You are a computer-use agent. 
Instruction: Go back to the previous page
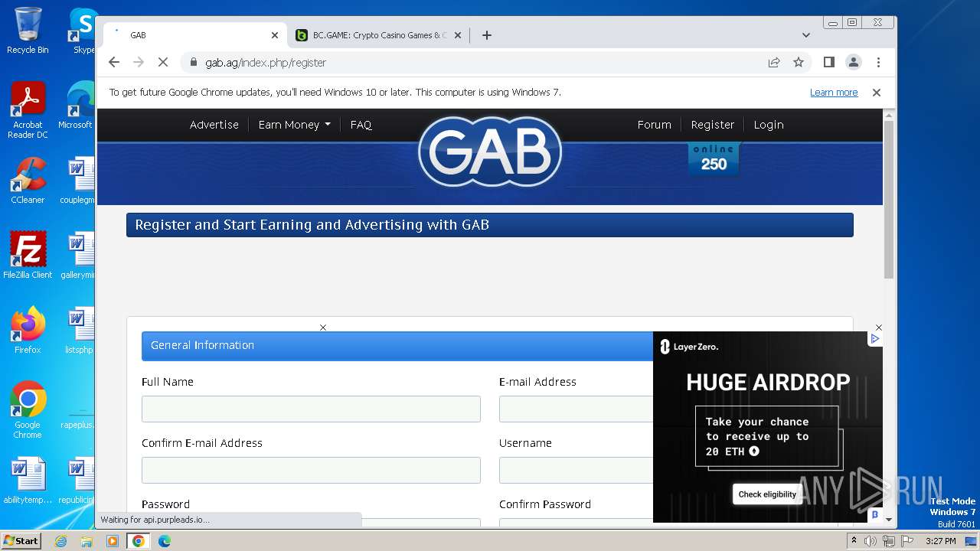click(114, 62)
